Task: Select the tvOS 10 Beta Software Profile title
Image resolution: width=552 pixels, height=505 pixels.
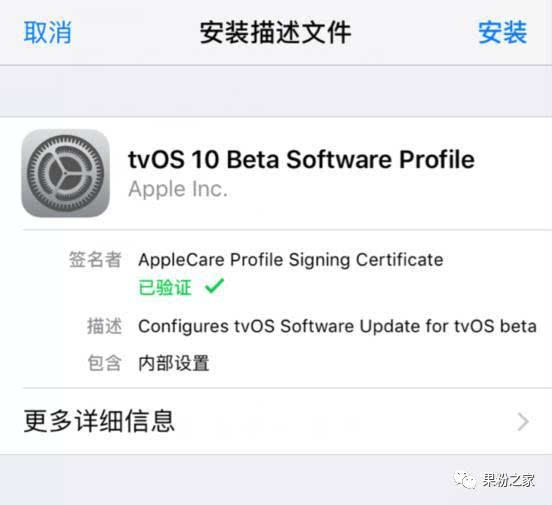Action: (x=301, y=160)
